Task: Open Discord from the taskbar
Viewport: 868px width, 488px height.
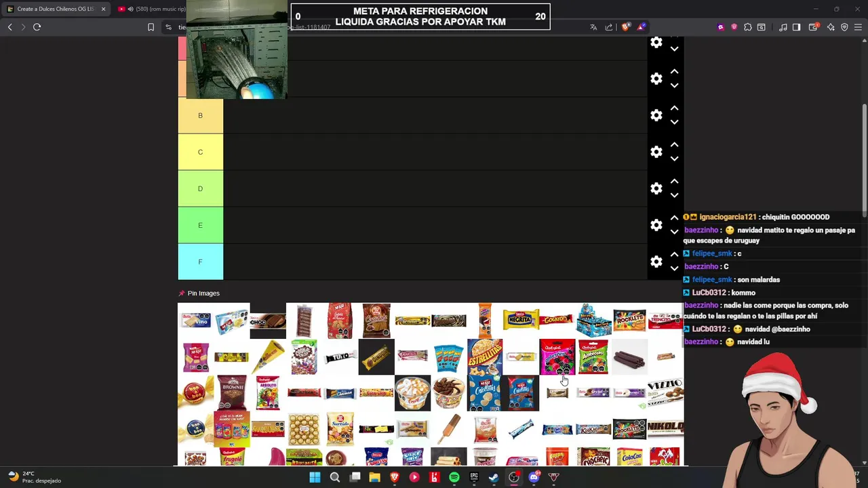Action: (534, 477)
